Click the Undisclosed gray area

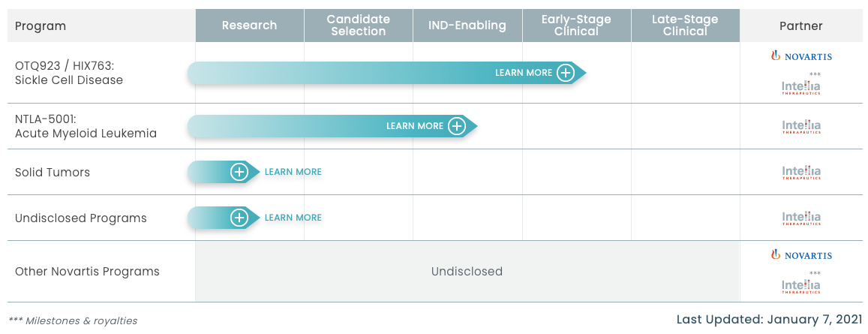pos(467,271)
